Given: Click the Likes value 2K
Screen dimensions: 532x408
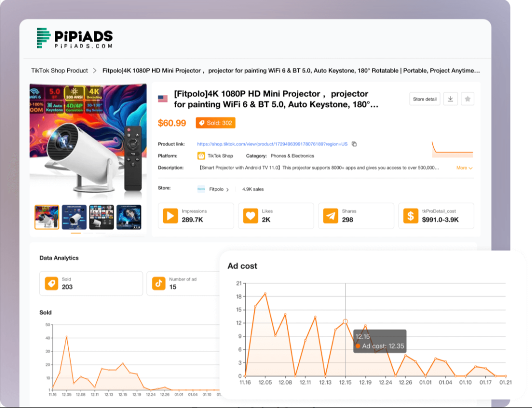Looking at the screenshot, I should point(266,220).
